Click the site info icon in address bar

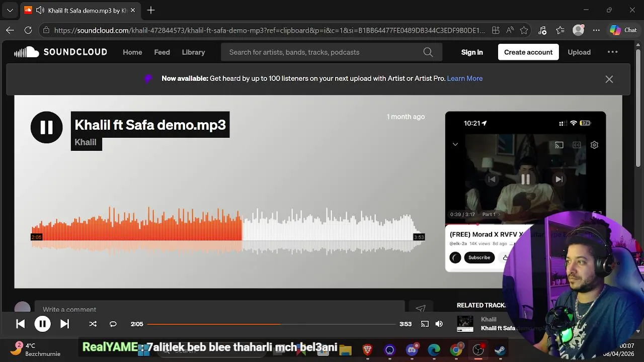coord(46,30)
